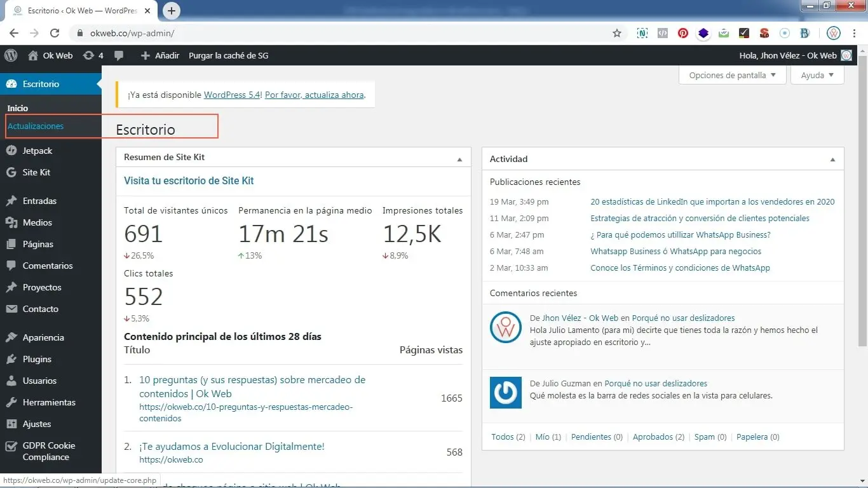Filter comments by Aprobados (2)

(x=658, y=437)
